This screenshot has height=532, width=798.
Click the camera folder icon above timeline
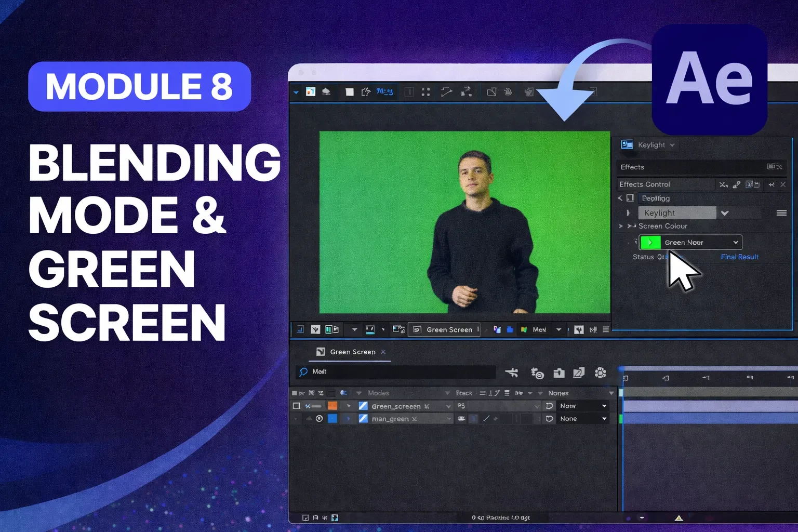tap(558, 373)
